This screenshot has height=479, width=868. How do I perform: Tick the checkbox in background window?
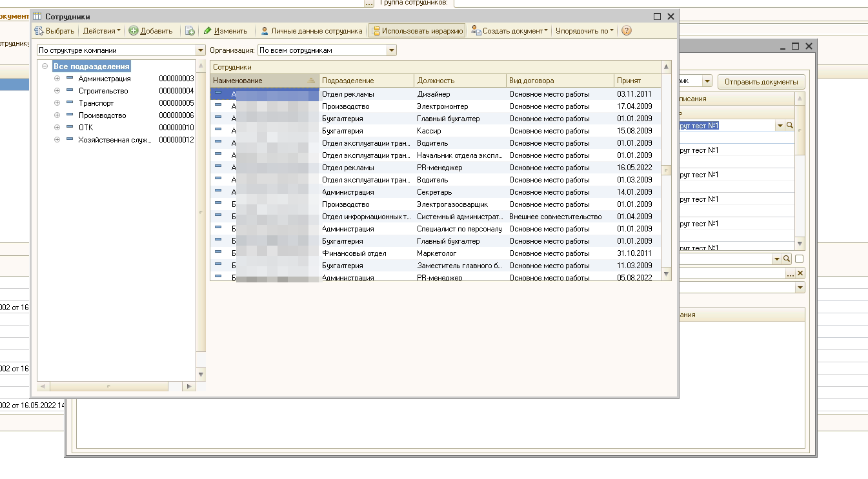pyautogui.click(x=800, y=259)
